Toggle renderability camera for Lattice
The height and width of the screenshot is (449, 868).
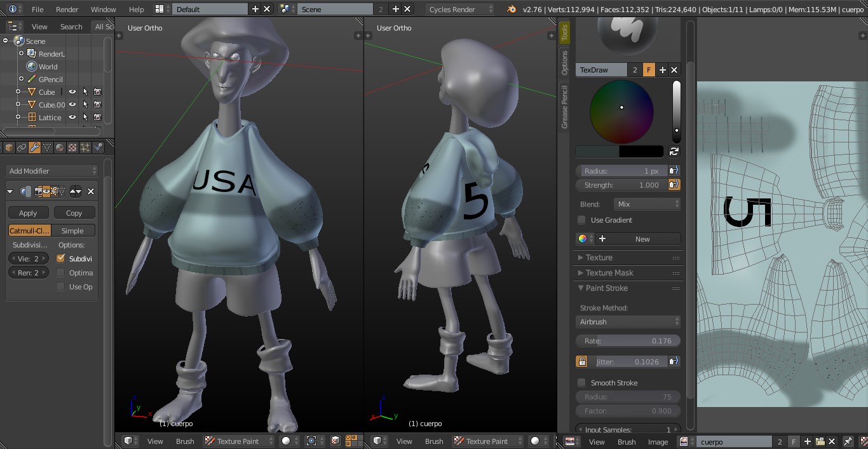(98, 117)
